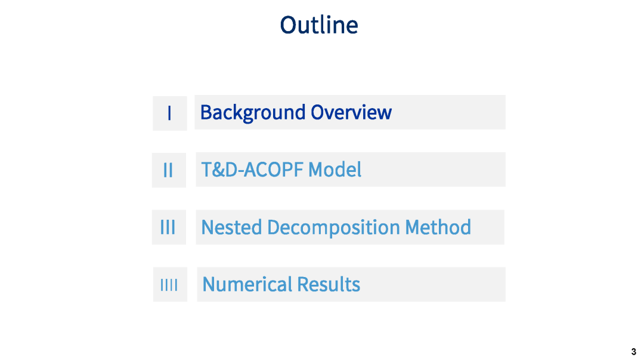This screenshot has height=363, width=644.
Task: Open the T&D-ACOPF Model section
Action: pos(350,170)
